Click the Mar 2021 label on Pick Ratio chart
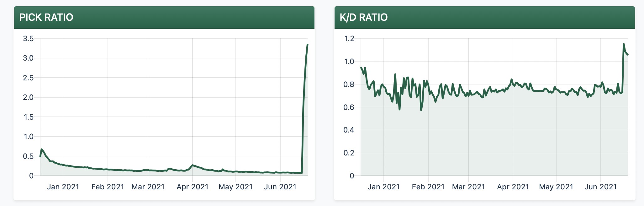 148,187
